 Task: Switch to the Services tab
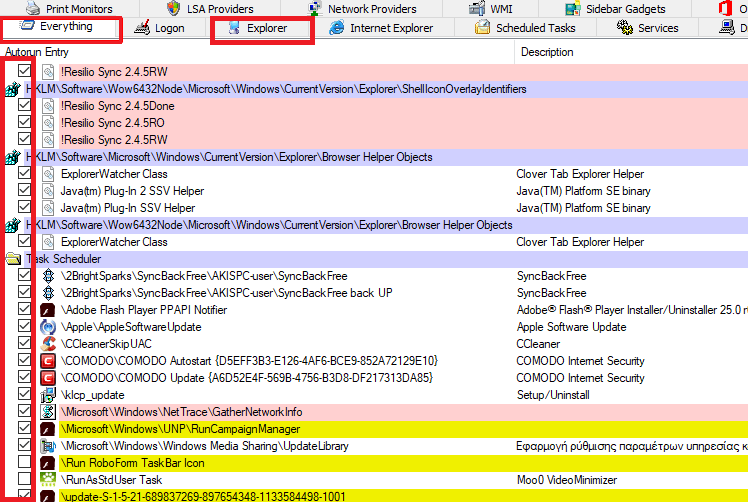click(648, 28)
